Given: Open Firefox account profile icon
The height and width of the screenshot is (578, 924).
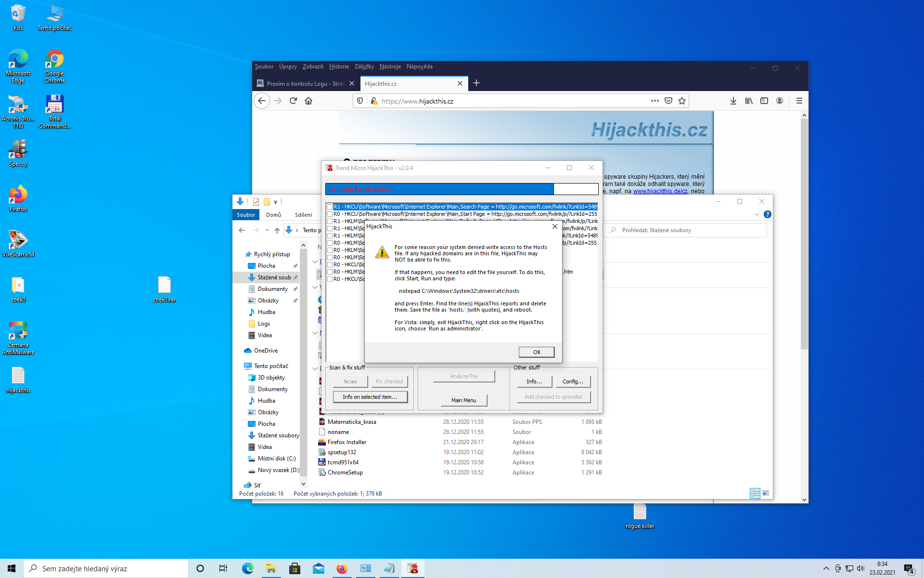Looking at the screenshot, I should 779,101.
